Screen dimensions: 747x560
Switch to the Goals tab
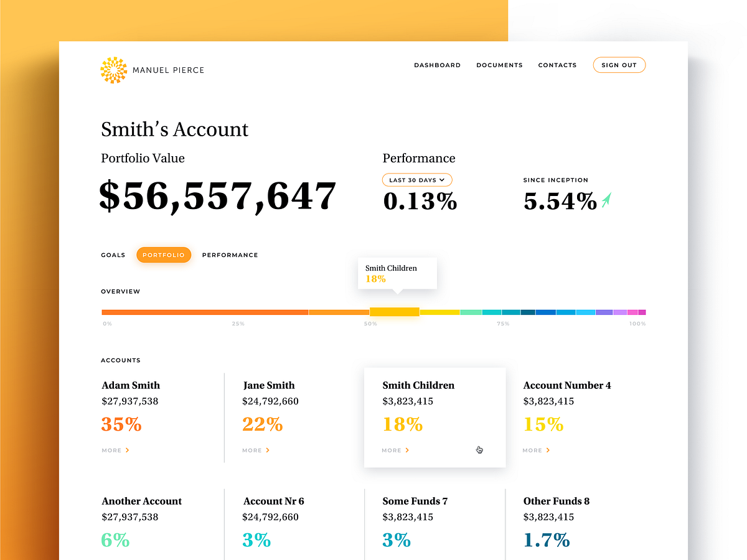tap(113, 255)
